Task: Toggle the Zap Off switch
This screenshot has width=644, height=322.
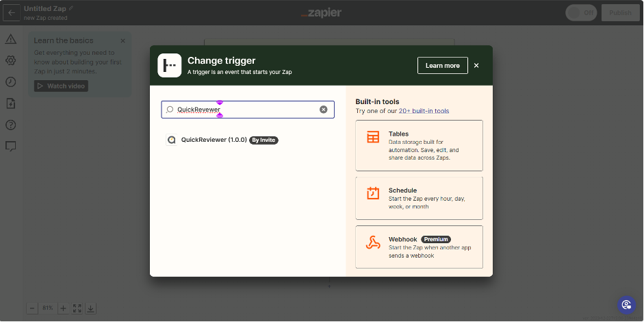Action: coord(581,12)
